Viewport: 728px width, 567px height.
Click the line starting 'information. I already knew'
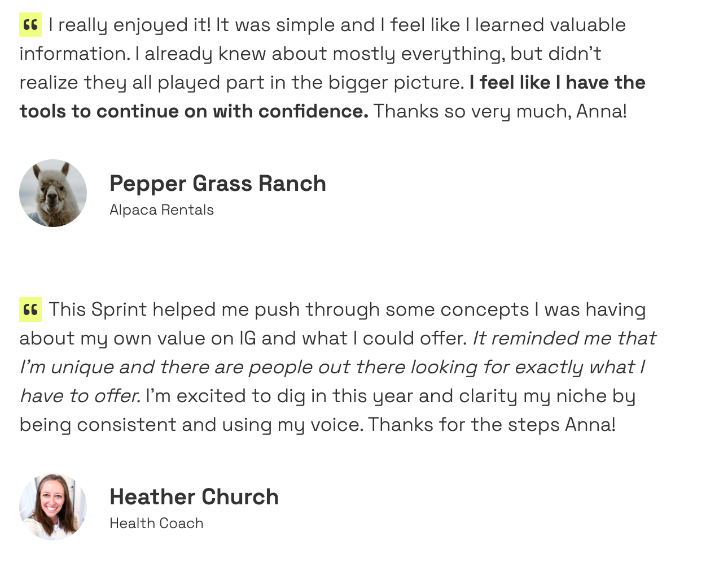(x=310, y=54)
